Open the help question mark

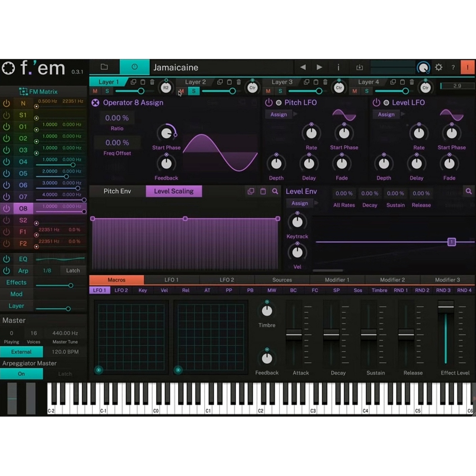click(453, 67)
